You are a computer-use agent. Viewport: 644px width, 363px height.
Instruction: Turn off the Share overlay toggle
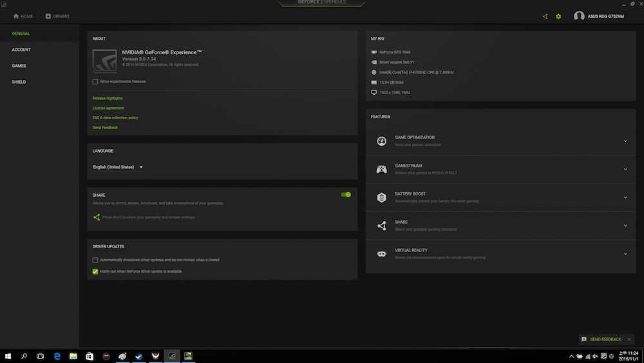[346, 195]
